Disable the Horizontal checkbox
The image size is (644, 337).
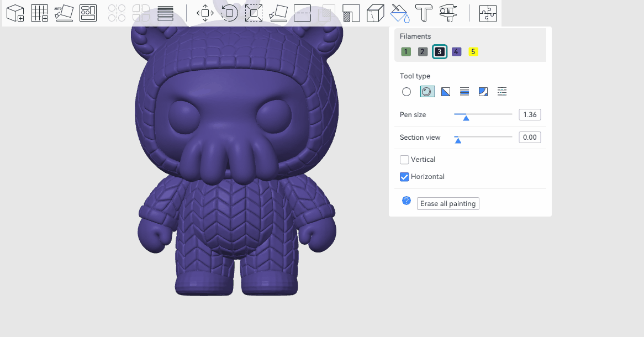(404, 177)
